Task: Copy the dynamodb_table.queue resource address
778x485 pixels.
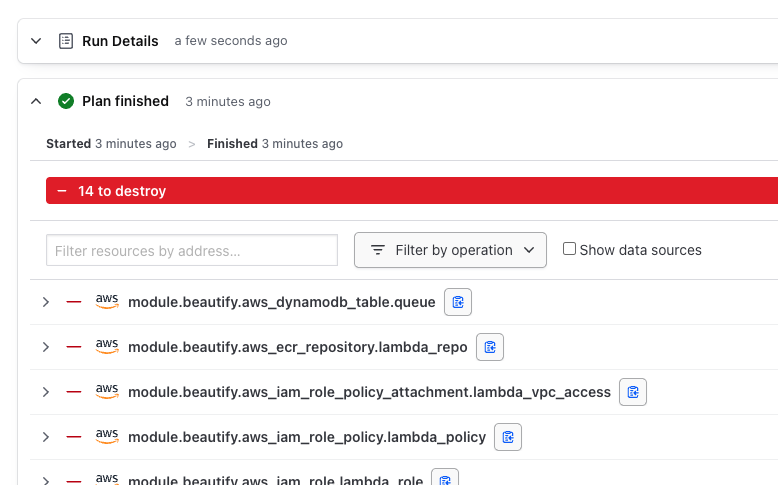Action: [x=457, y=302]
